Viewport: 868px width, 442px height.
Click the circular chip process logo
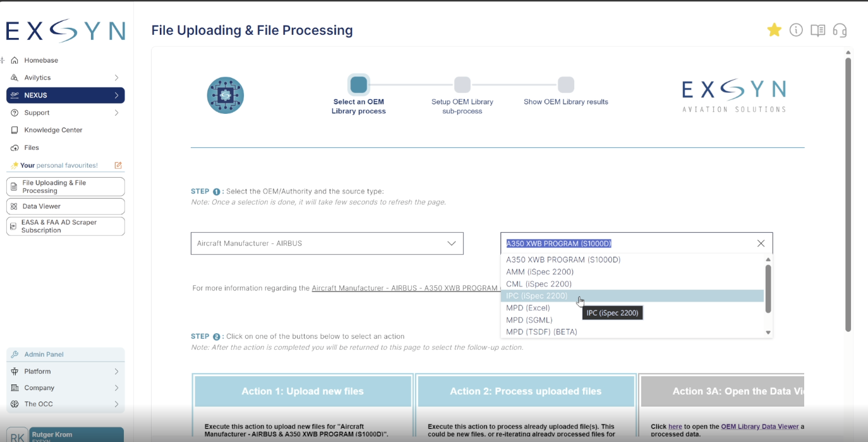pyautogui.click(x=226, y=95)
